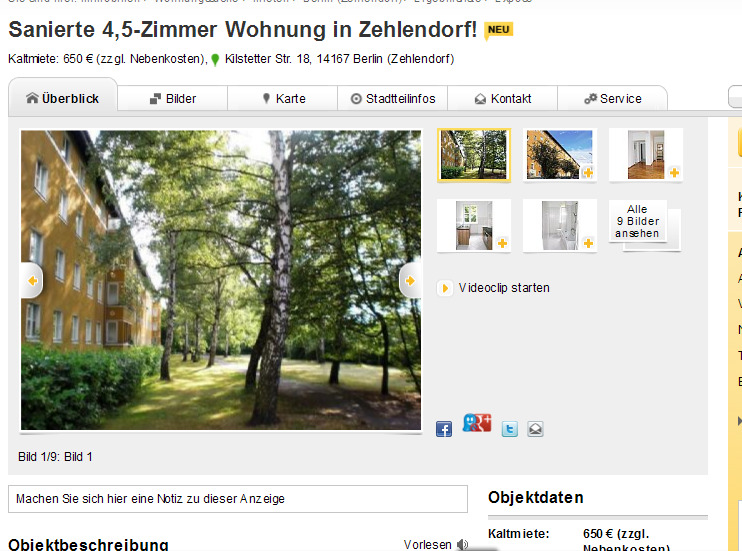Share listing via Google Plus icon
This screenshot has height=551, width=742.
click(477, 423)
